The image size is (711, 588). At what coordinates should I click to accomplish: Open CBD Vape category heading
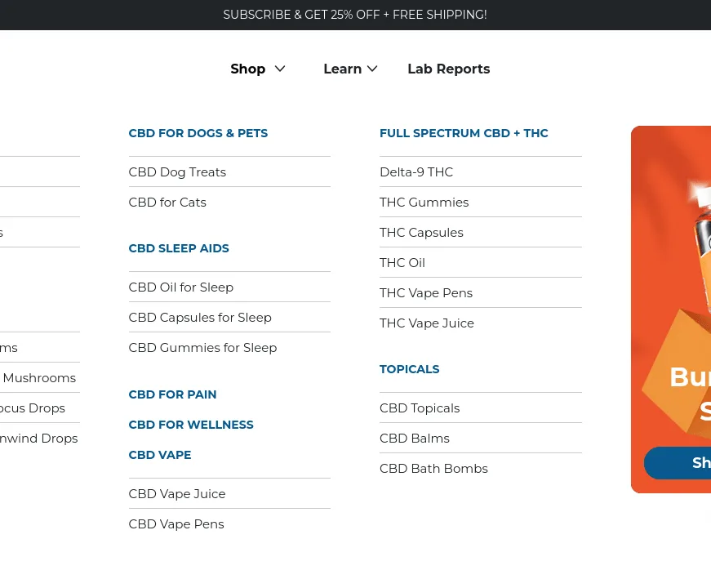(x=160, y=455)
